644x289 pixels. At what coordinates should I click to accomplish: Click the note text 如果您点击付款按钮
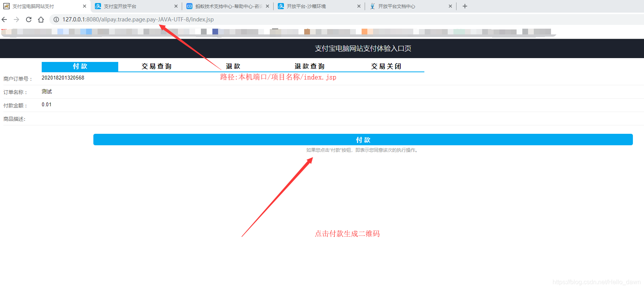363,150
